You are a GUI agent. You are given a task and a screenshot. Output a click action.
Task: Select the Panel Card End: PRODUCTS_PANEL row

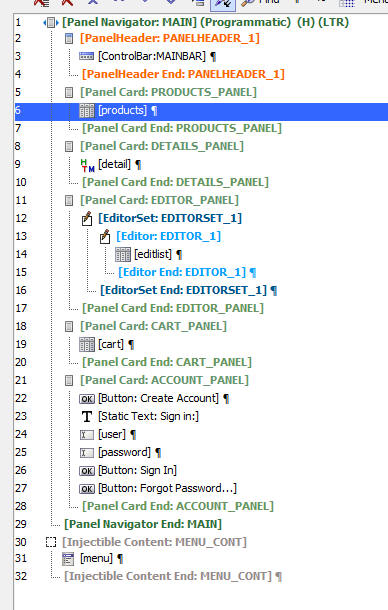pyautogui.click(x=181, y=128)
